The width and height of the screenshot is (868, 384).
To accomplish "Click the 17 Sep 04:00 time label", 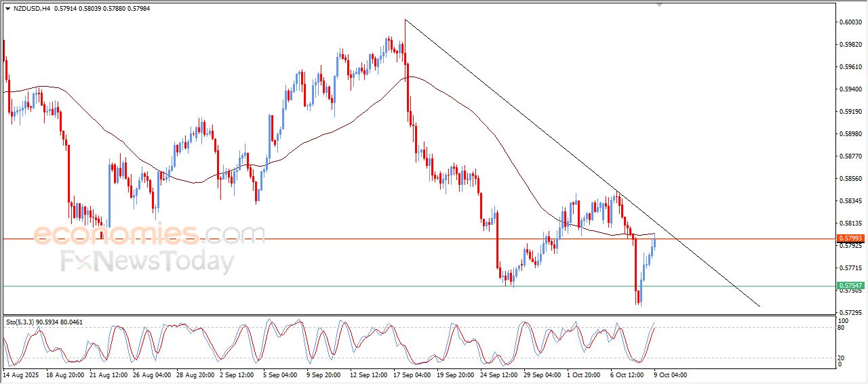I will pos(412,374).
